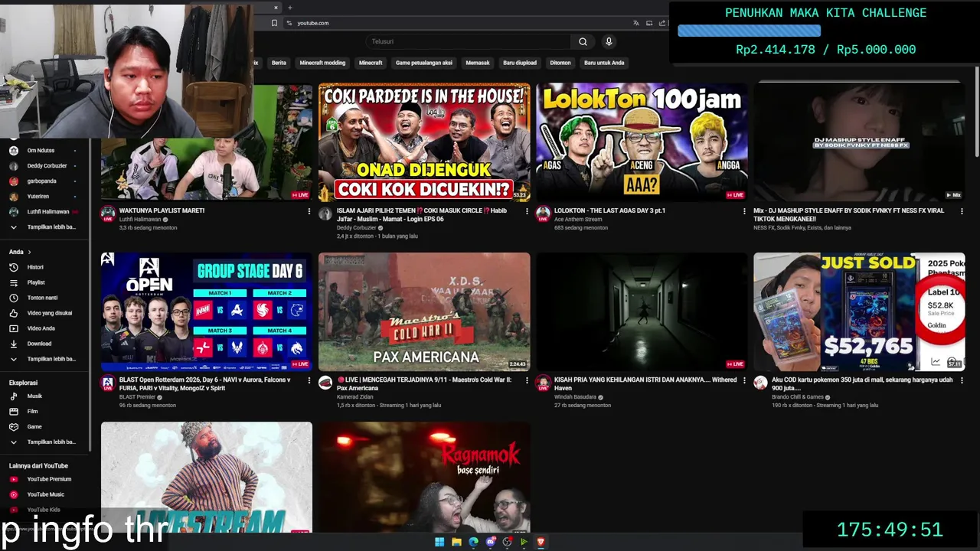Play PAX AMERICANA video thumbnail
980x551 pixels.
click(424, 311)
